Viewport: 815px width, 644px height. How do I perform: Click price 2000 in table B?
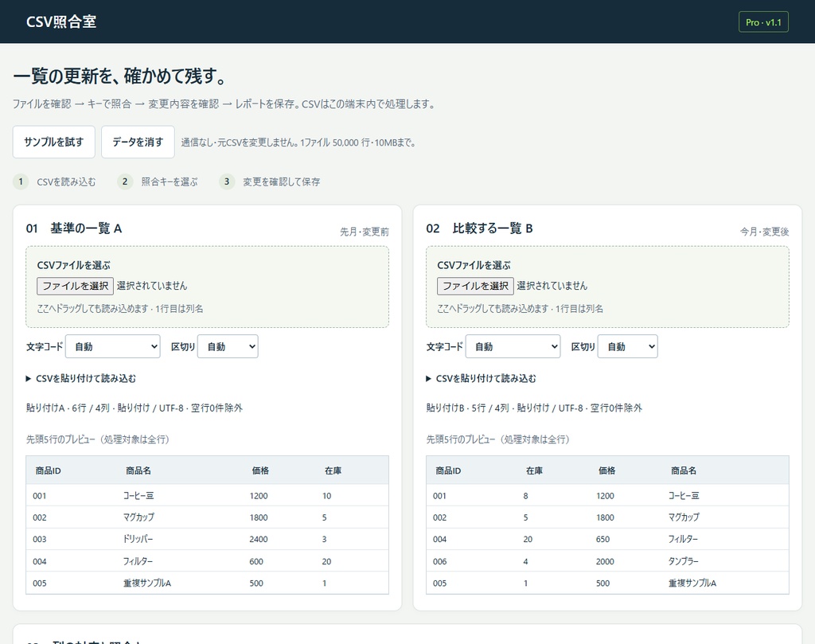(x=605, y=561)
